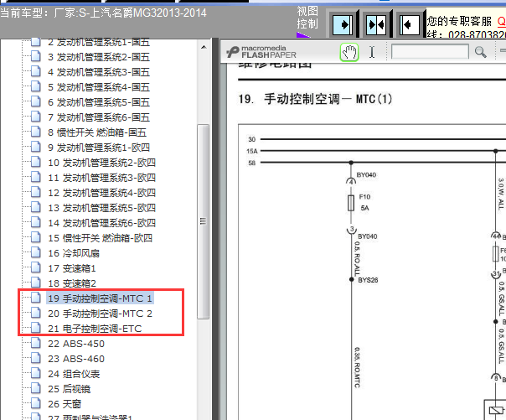
Task: Open '13 发动机管理系统5-欧四' entry
Action: click(101, 208)
